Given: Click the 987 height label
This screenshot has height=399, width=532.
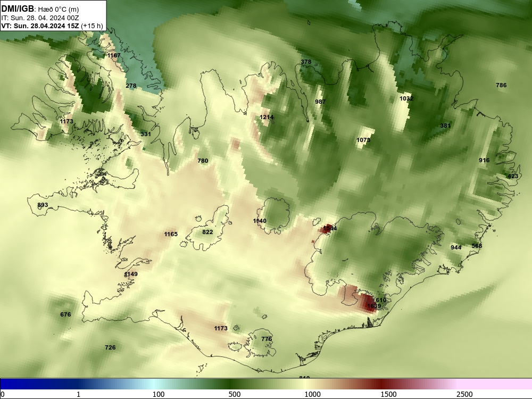Looking at the screenshot, I should click(x=320, y=102).
